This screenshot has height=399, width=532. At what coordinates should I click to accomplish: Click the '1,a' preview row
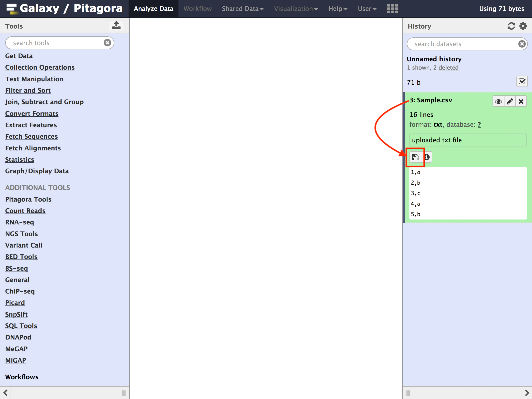click(415, 172)
